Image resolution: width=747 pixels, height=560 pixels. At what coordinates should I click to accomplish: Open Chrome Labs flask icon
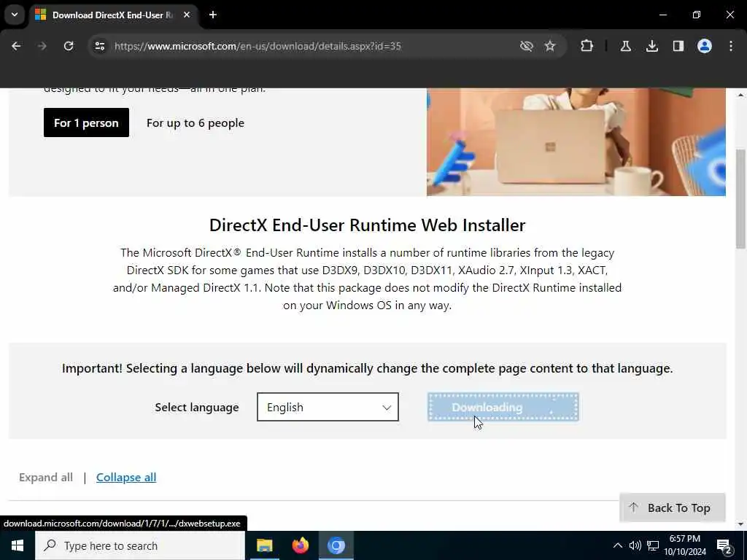tap(625, 46)
